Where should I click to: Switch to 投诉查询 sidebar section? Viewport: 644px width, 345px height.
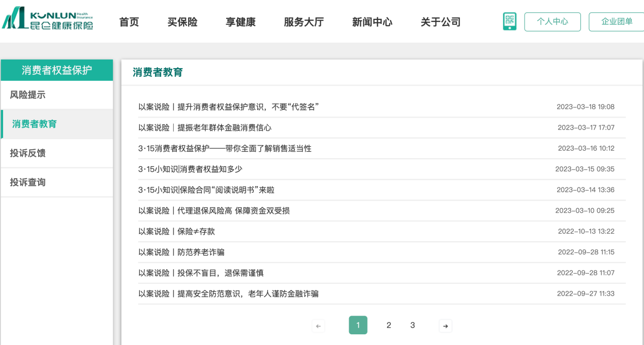point(28,182)
